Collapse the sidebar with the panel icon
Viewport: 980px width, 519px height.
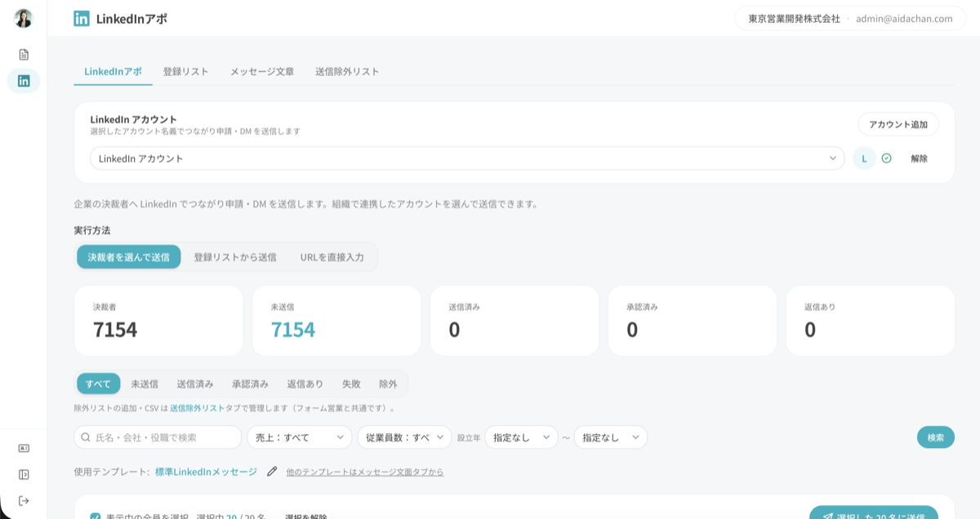tap(24, 474)
